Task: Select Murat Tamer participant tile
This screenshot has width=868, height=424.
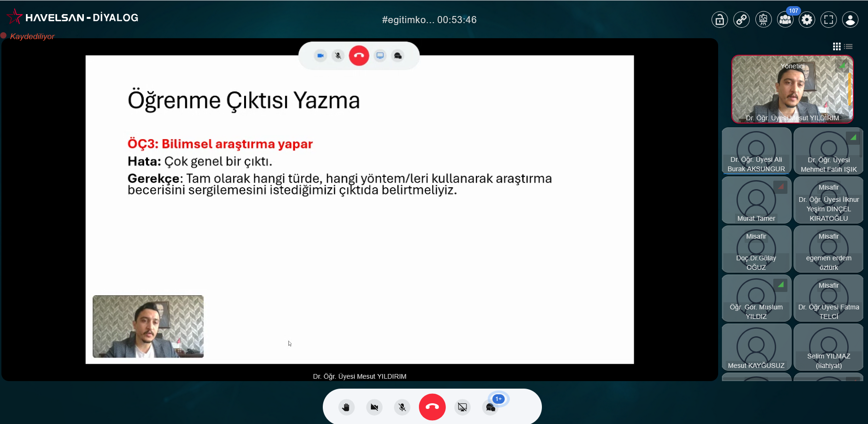Action: [x=756, y=200]
